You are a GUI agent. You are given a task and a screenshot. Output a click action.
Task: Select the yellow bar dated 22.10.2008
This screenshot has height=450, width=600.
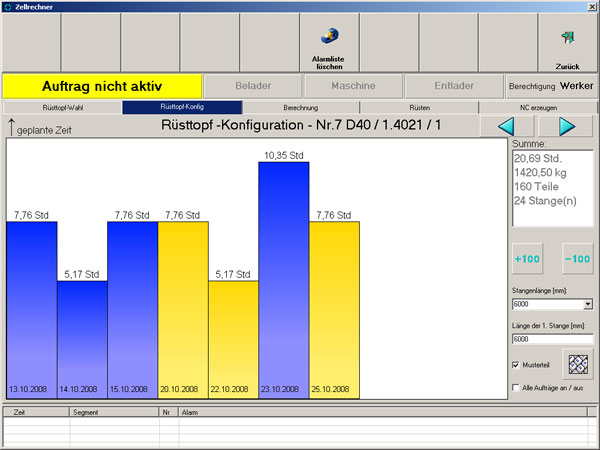click(233, 340)
